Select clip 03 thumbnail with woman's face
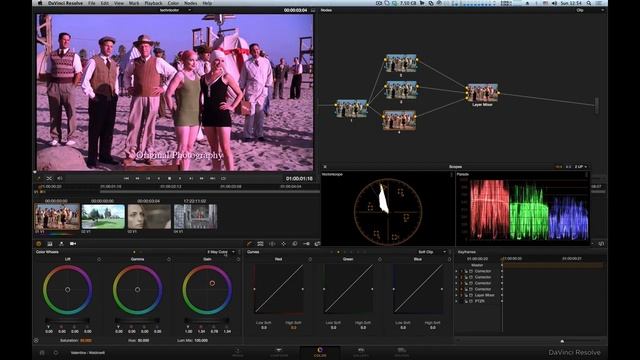Viewport: 640px width, 360px height. click(x=149, y=217)
